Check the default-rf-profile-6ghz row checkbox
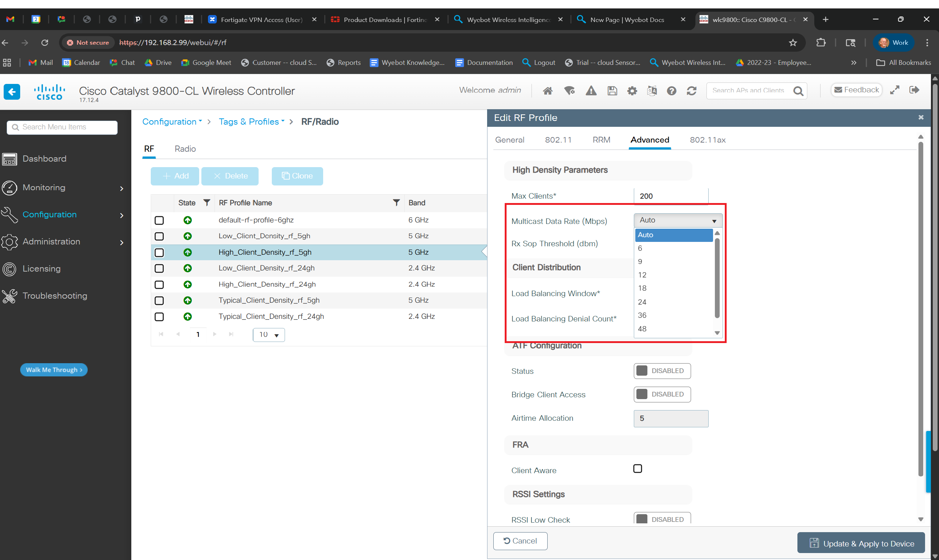 coord(159,220)
